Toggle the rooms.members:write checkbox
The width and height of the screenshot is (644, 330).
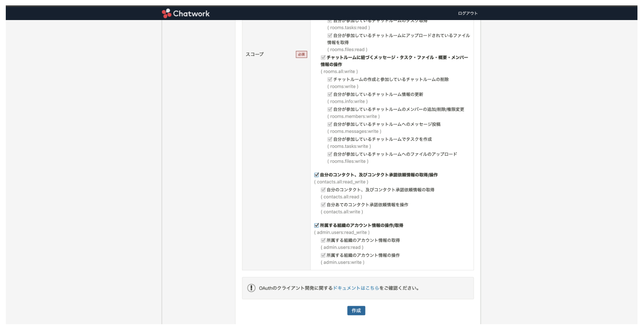pyautogui.click(x=330, y=109)
